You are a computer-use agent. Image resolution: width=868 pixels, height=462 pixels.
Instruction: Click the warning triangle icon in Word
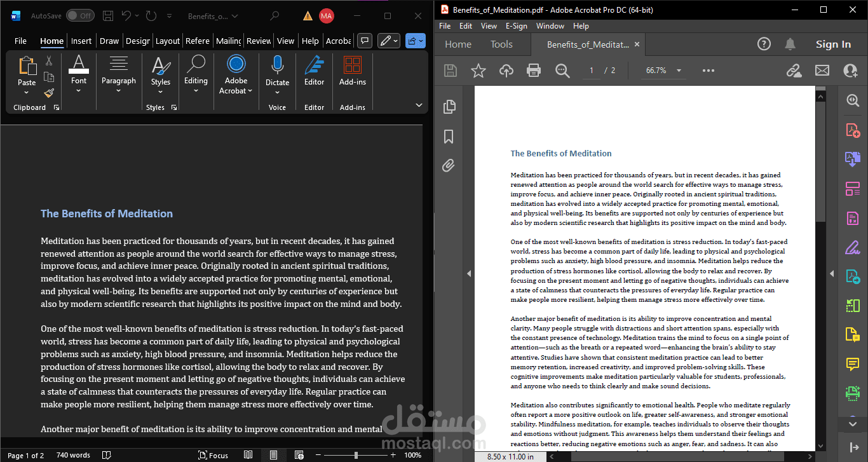pyautogui.click(x=308, y=16)
